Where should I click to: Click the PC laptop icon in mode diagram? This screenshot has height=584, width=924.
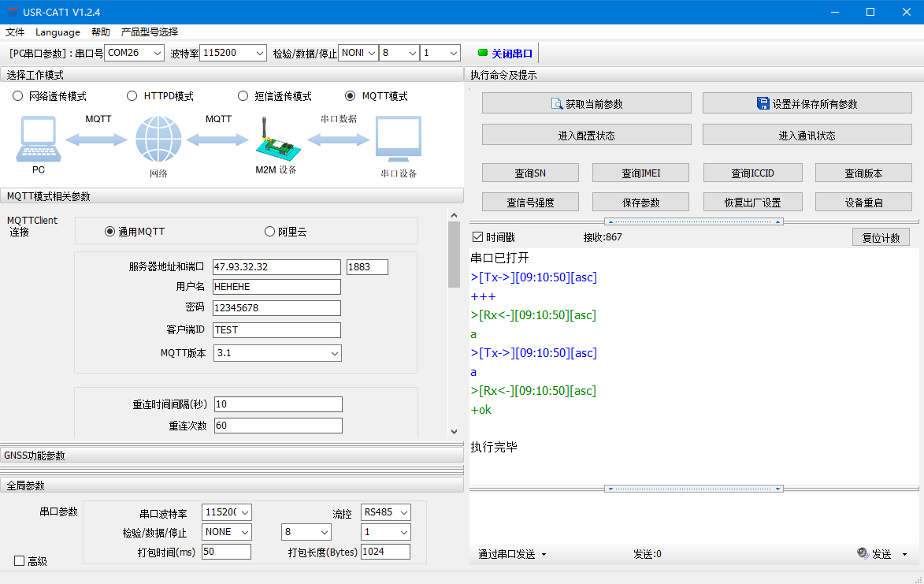point(38,139)
